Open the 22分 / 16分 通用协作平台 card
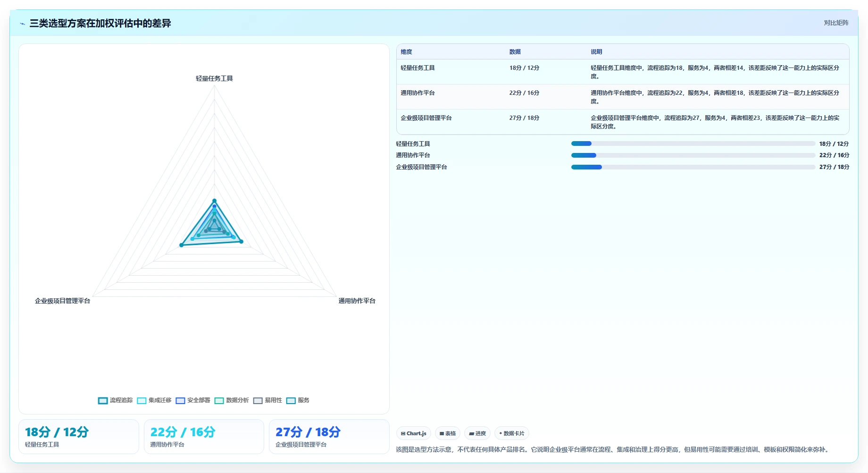This screenshot has height=473, width=868. pos(204,437)
